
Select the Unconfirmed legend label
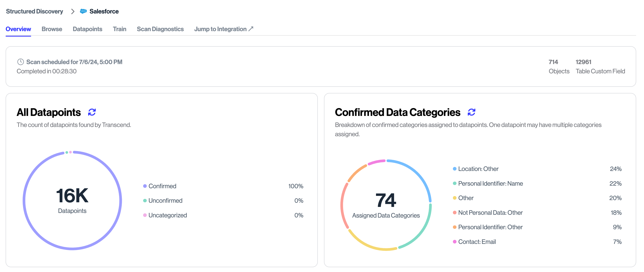tap(165, 200)
